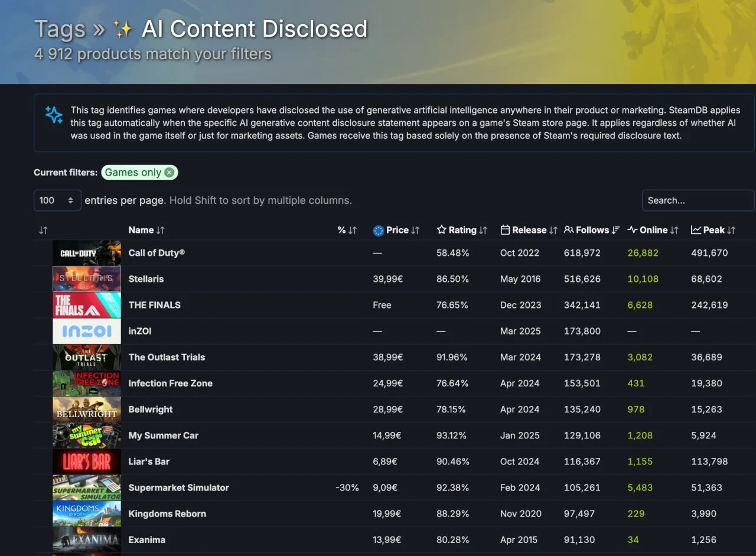
Task: Sort by Online players column
Action: pos(653,230)
